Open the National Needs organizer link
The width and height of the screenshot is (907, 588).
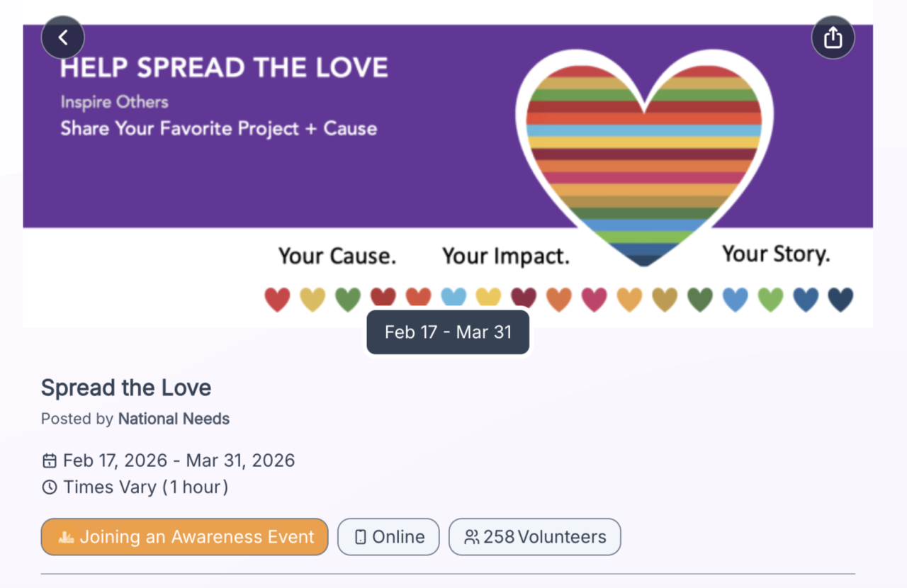(x=174, y=419)
